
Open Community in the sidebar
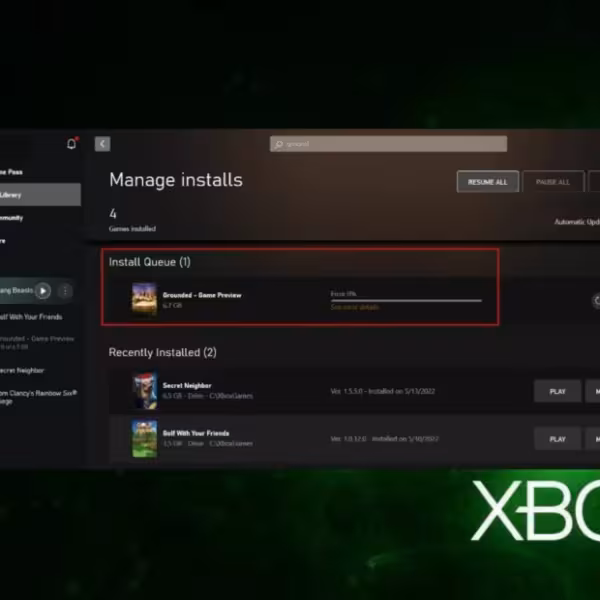pyautogui.click(x=11, y=218)
